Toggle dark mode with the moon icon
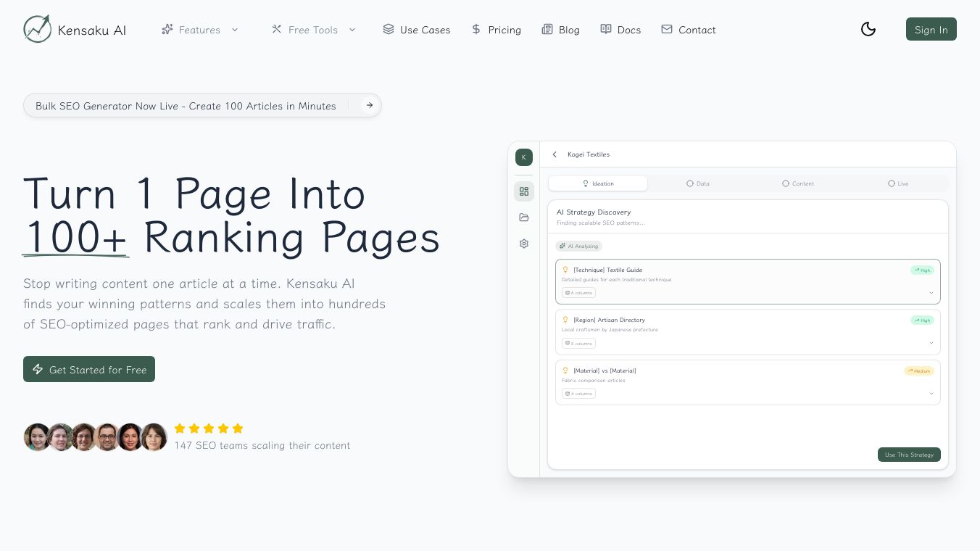The height and width of the screenshot is (551, 980). tap(868, 29)
